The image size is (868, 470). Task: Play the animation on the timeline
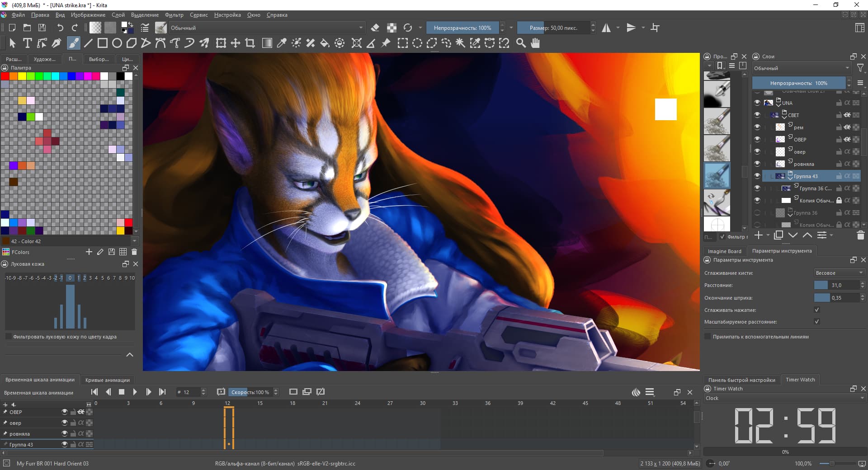click(x=135, y=392)
